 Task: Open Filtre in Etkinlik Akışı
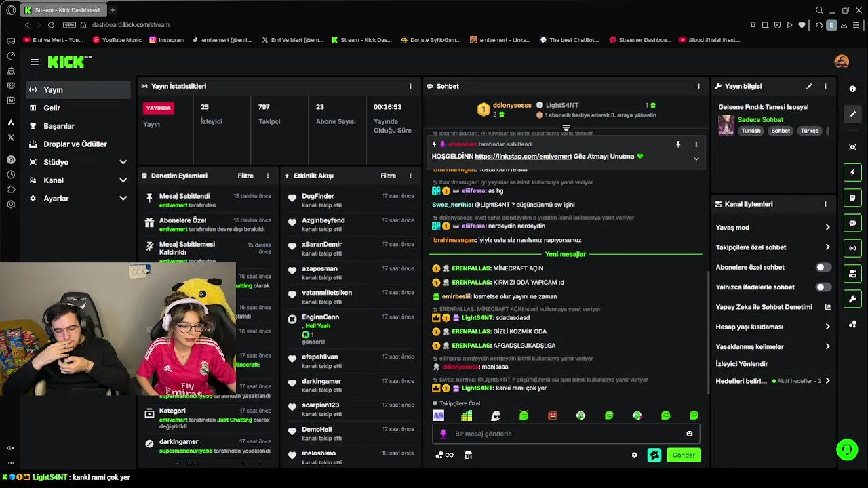coord(388,176)
